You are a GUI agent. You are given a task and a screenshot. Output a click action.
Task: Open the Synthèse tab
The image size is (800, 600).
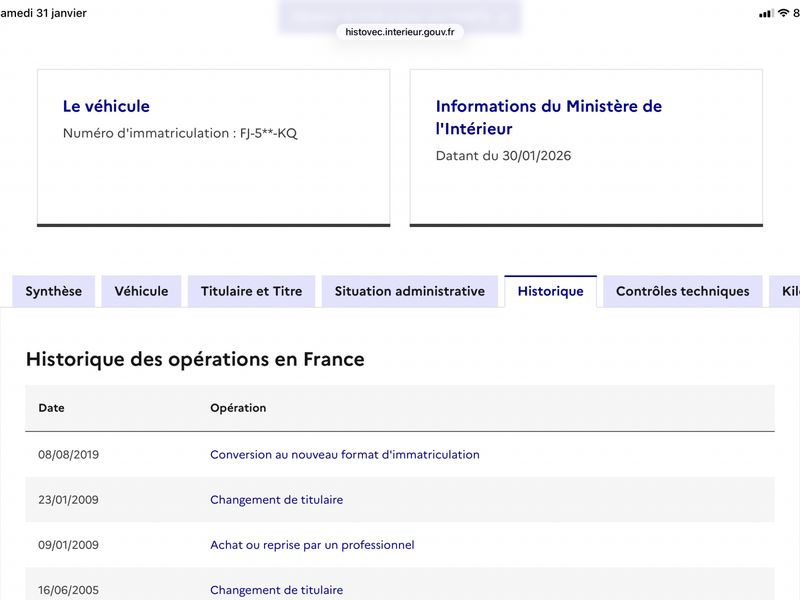[x=54, y=291]
